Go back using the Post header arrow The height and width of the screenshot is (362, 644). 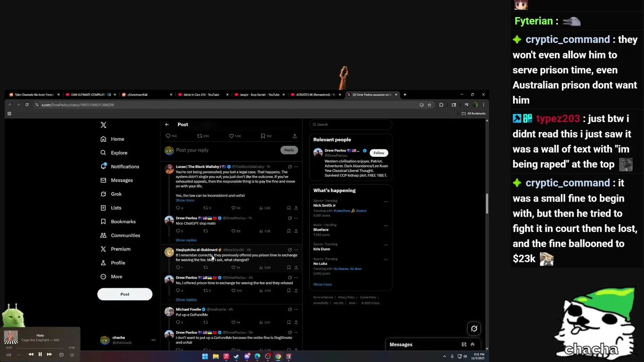167,124
